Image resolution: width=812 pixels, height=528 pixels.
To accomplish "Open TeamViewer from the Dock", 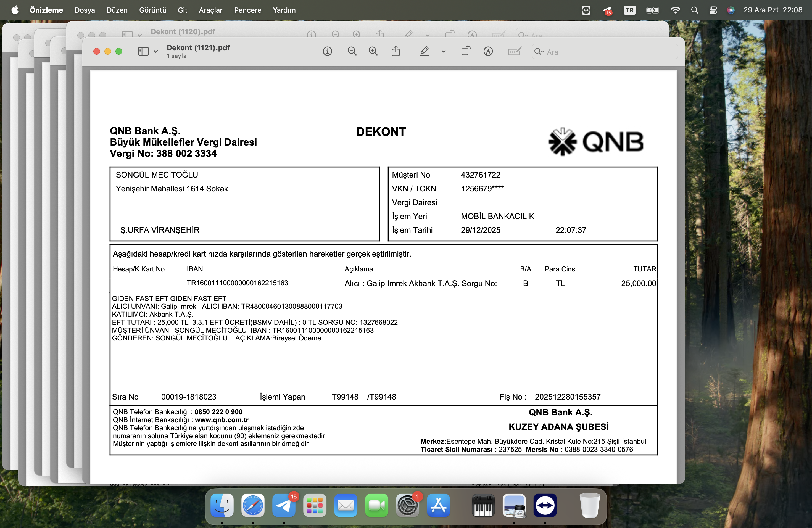I will pyautogui.click(x=545, y=505).
